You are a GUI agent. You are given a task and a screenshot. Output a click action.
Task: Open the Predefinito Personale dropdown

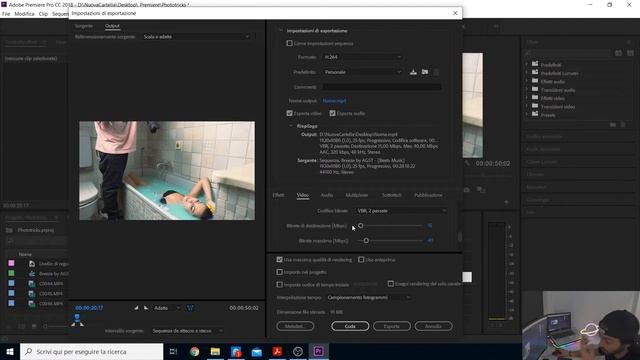click(362, 72)
